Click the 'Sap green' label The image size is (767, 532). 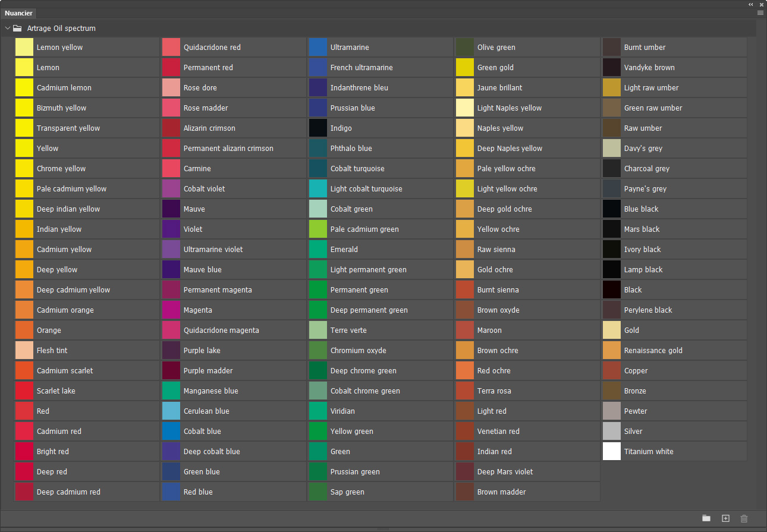click(347, 492)
